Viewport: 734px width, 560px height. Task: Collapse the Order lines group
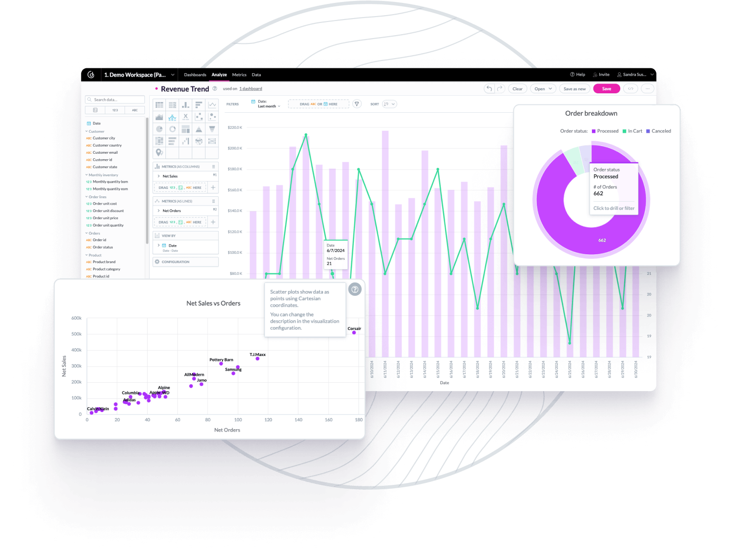pyautogui.click(x=96, y=197)
